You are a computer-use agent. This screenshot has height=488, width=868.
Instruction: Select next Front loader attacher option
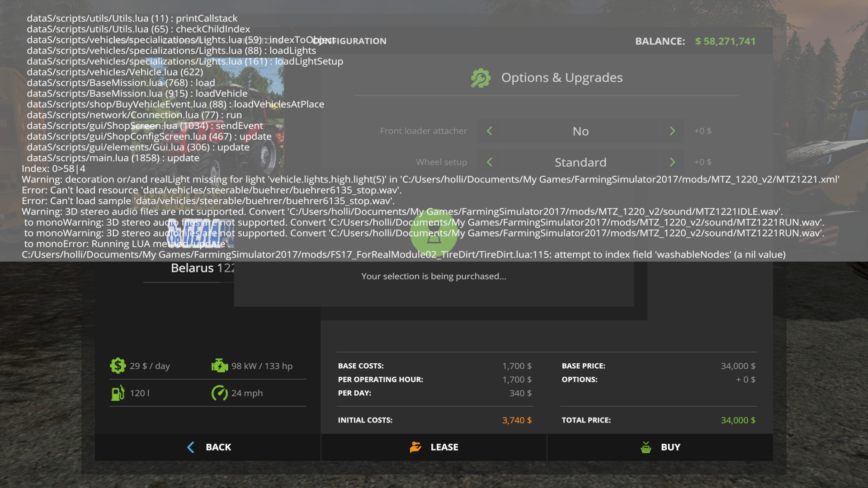pyautogui.click(x=672, y=131)
